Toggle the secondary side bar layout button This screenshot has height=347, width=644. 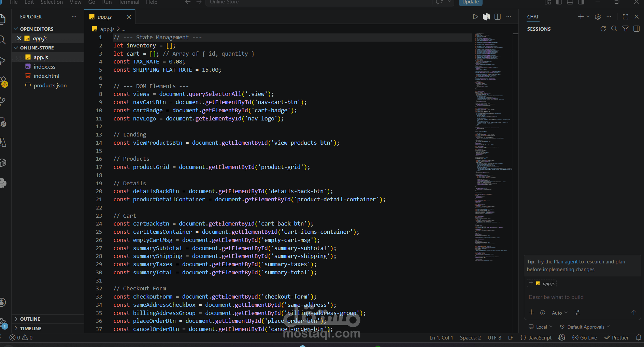tap(581, 2)
